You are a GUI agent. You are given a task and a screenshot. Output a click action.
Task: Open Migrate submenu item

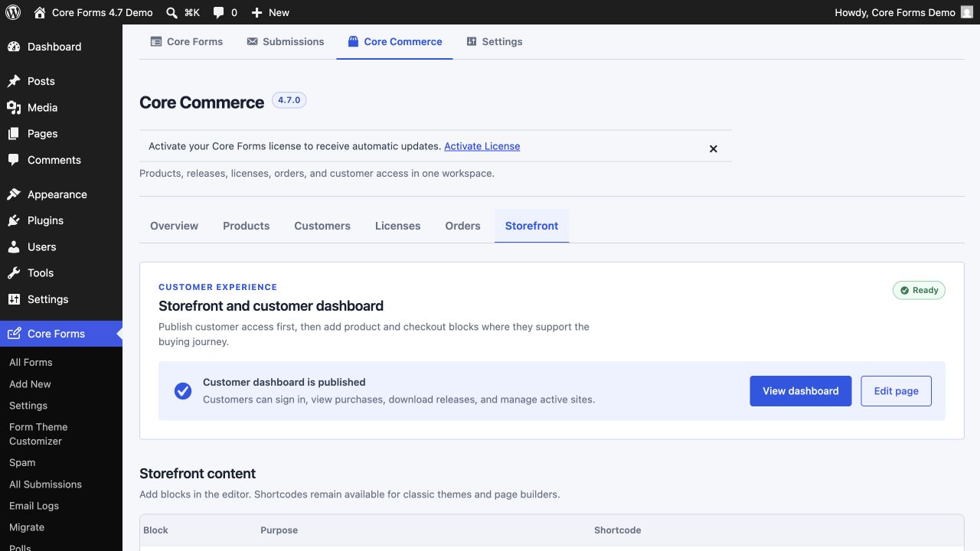27,527
